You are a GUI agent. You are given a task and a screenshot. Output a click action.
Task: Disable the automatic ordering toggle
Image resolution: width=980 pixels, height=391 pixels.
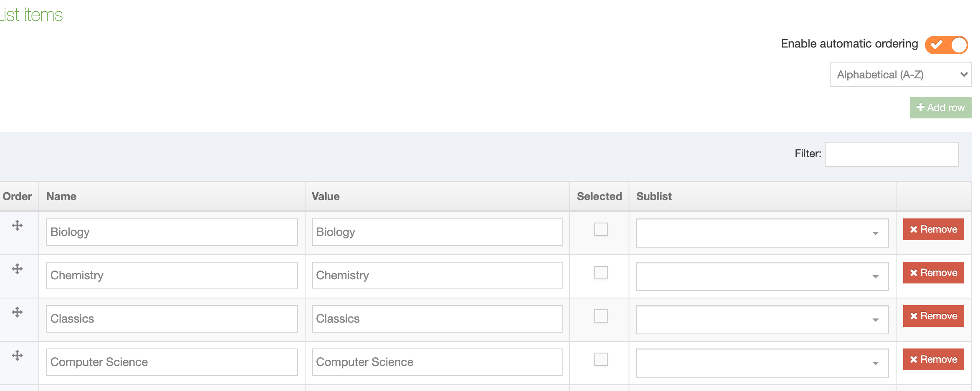click(946, 45)
